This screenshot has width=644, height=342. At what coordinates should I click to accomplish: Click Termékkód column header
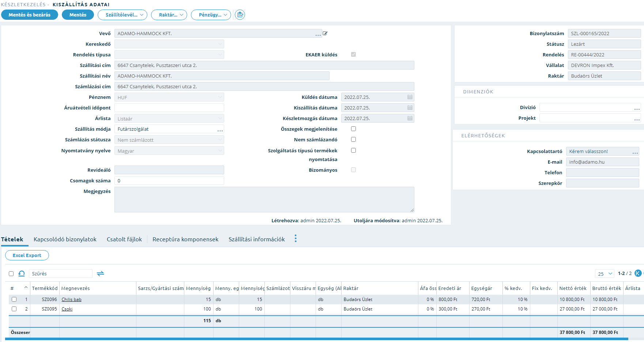tap(45, 288)
